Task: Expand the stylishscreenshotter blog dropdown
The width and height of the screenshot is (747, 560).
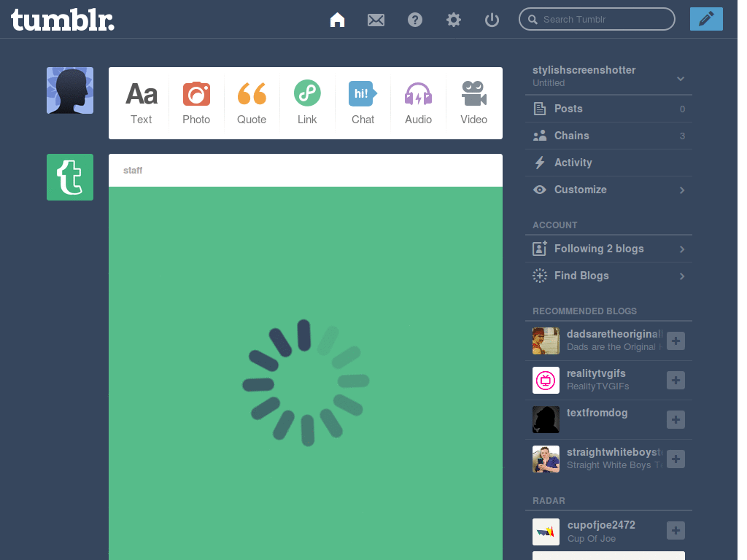Action: click(x=681, y=79)
